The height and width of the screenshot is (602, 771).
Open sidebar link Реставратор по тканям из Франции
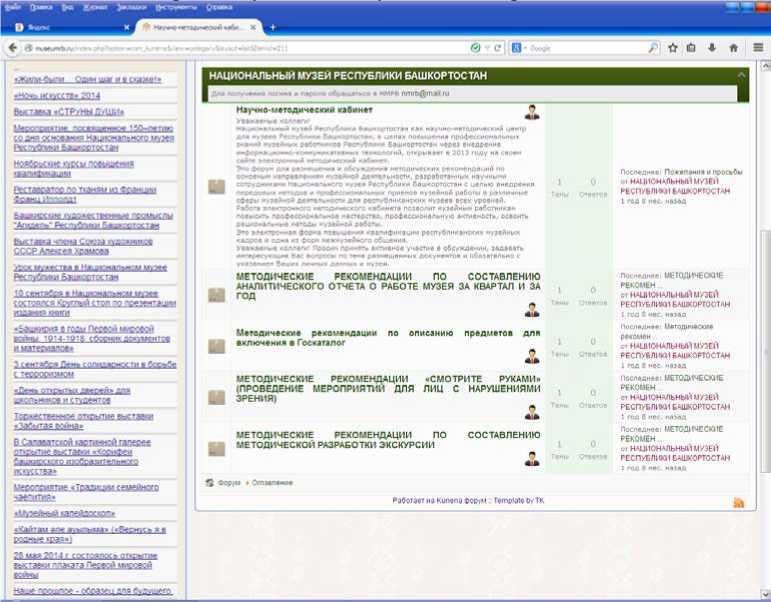(85, 194)
